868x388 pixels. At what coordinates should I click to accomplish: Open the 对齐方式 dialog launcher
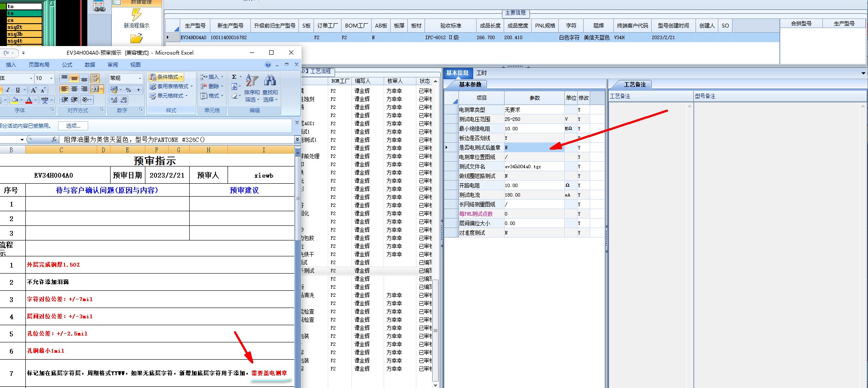[x=102, y=110]
